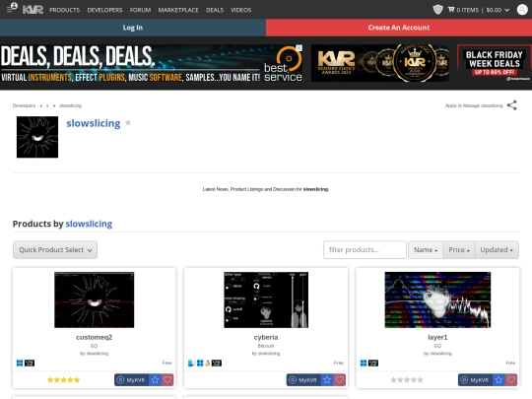Click the shield icon in the header
532x399 pixels.
(437, 10)
